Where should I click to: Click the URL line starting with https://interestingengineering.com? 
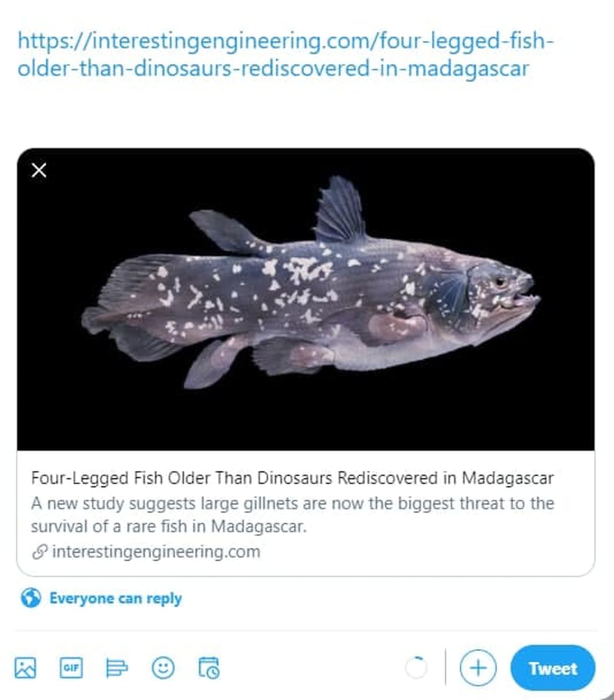pyautogui.click(x=286, y=40)
